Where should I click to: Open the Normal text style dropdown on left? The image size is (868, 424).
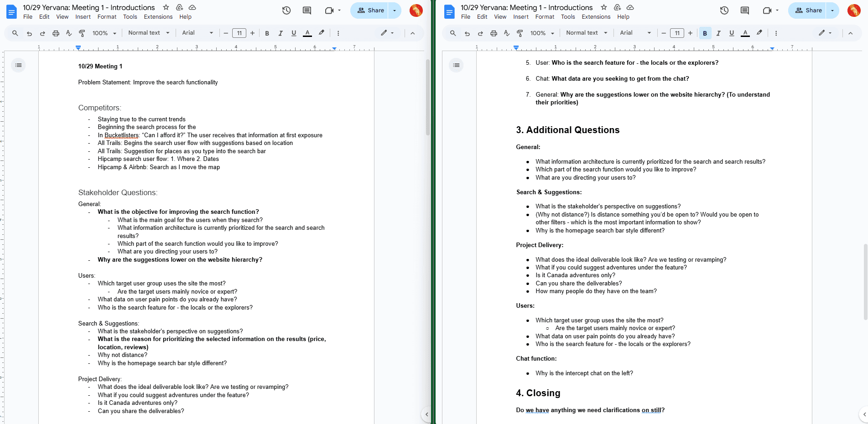(149, 33)
